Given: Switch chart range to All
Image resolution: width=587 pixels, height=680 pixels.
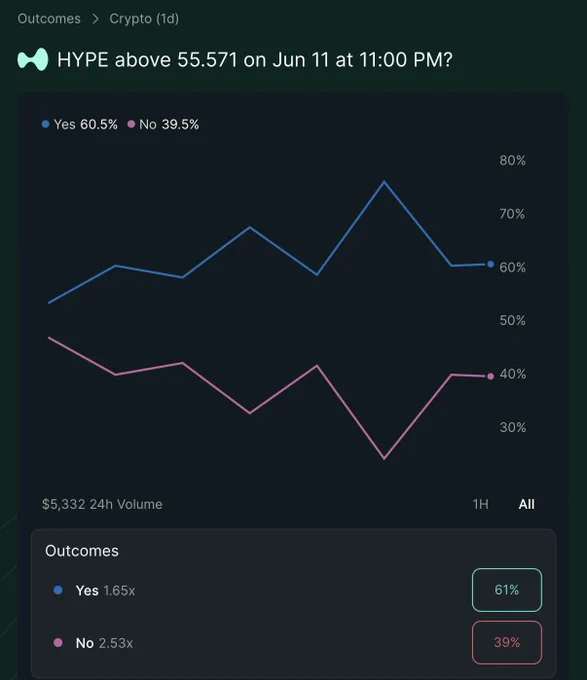Looking at the screenshot, I should tap(526, 504).
